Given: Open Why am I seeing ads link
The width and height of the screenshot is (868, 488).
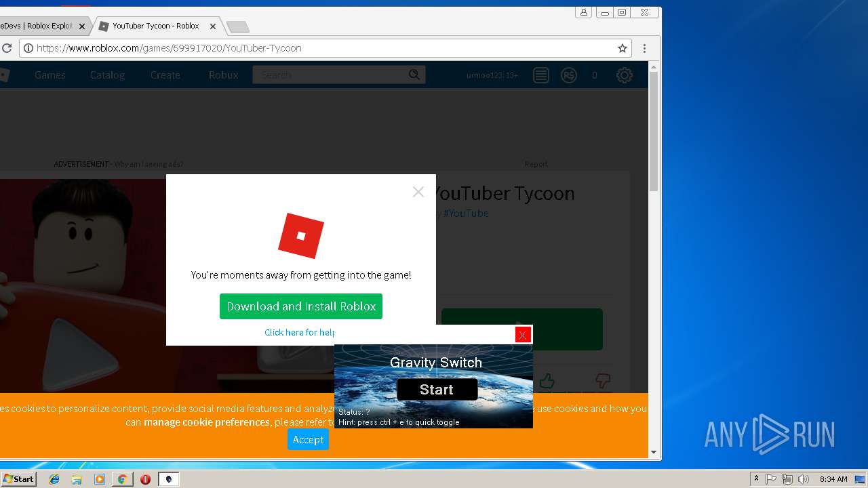Looking at the screenshot, I should pyautogui.click(x=149, y=164).
